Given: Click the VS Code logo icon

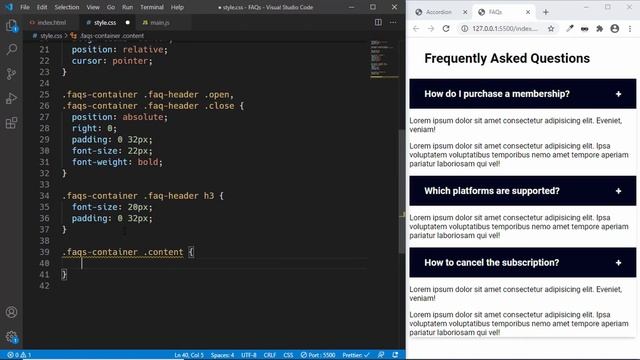Looking at the screenshot, I should [x=9, y=7].
